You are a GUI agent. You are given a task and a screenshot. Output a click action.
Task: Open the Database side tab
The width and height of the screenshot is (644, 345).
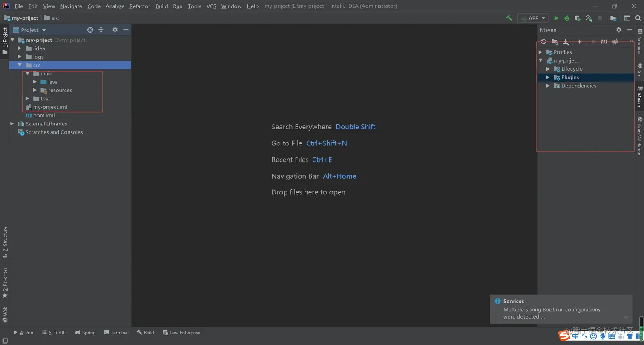(x=639, y=42)
